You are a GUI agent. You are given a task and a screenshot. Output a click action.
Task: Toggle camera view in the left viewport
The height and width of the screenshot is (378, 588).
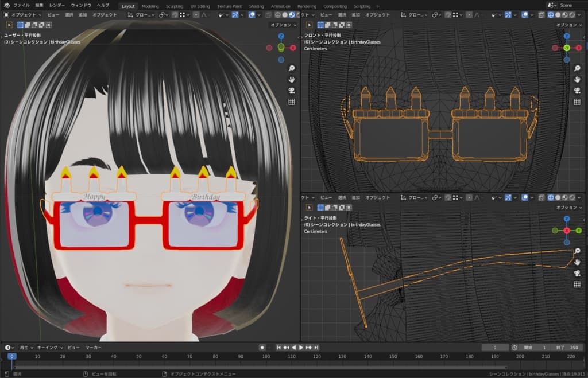pos(291,91)
